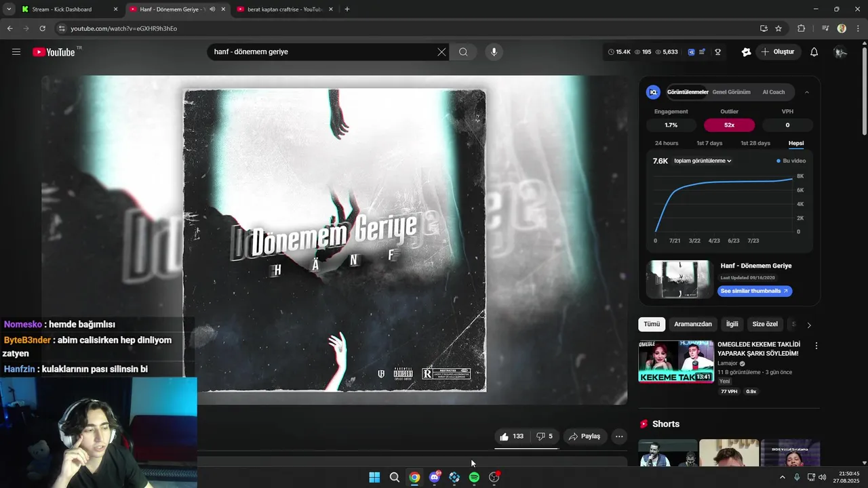Open the OBS icon on the taskbar
Viewport: 868px width, 488px height.
494,477
